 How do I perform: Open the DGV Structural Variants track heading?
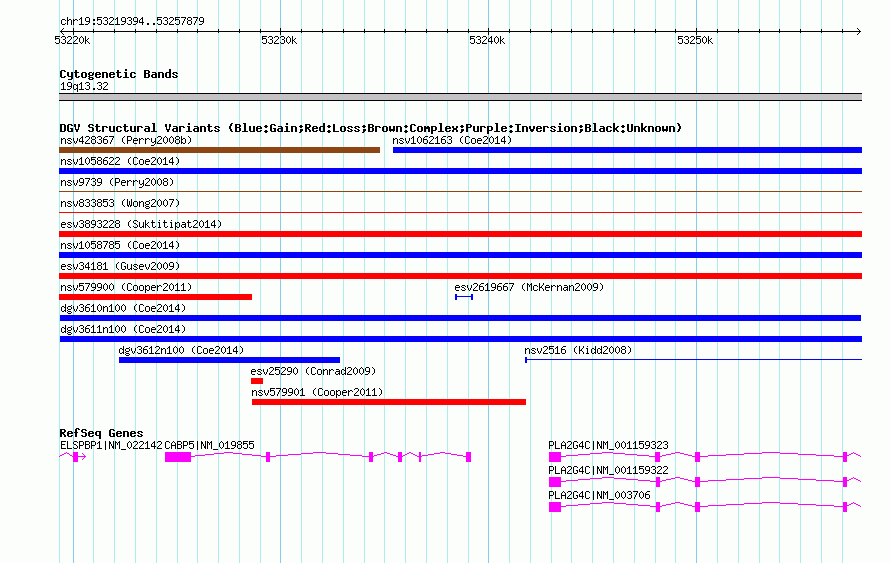[370, 128]
